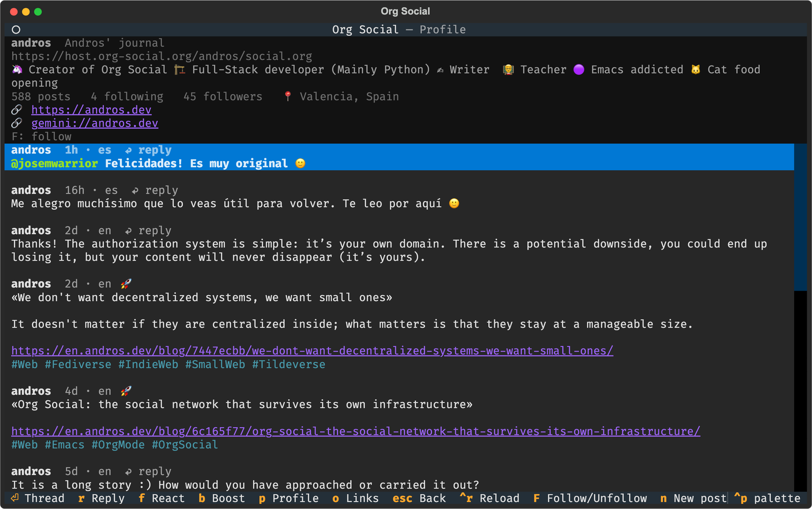Viewport: 812px width, 509px height.
Task: Open the gemini://andros.dev profile link
Action: coord(95,123)
